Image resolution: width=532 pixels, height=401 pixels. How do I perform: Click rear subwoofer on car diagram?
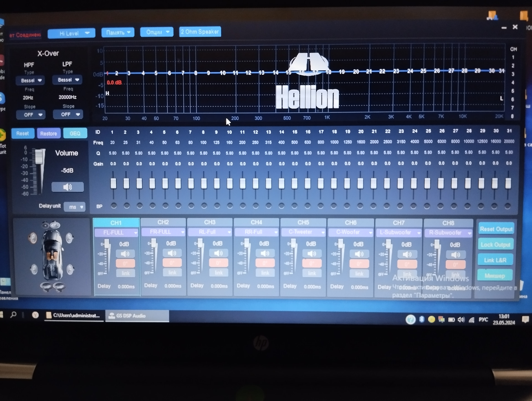tap(52, 286)
